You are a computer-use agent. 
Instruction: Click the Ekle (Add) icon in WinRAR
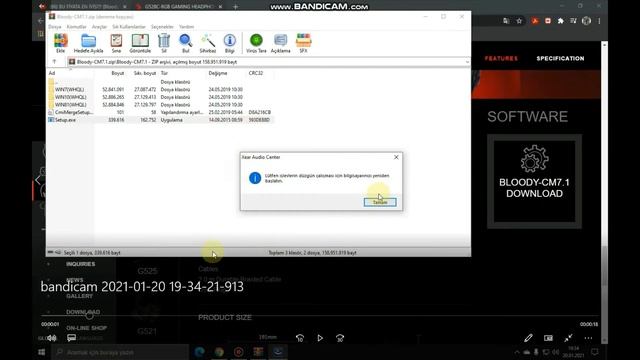[x=60, y=43]
